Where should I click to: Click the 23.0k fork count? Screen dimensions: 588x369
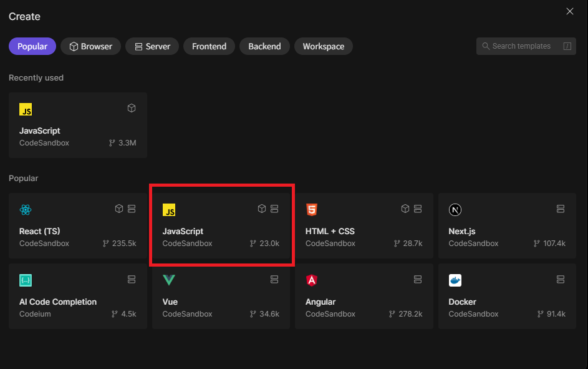click(x=269, y=244)
